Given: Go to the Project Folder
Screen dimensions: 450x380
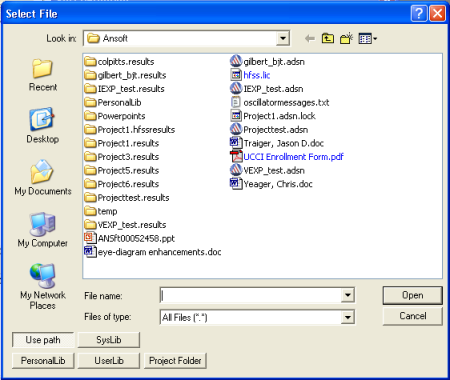Looking at the screenshot, I should 175,361.
